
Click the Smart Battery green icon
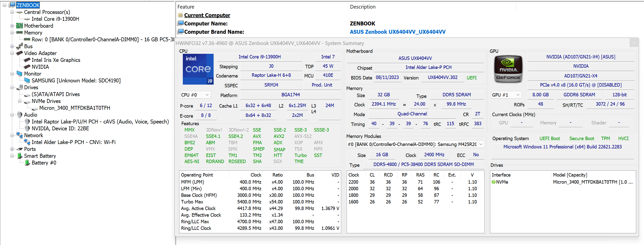pyautogui.click(x=20, y=156)
